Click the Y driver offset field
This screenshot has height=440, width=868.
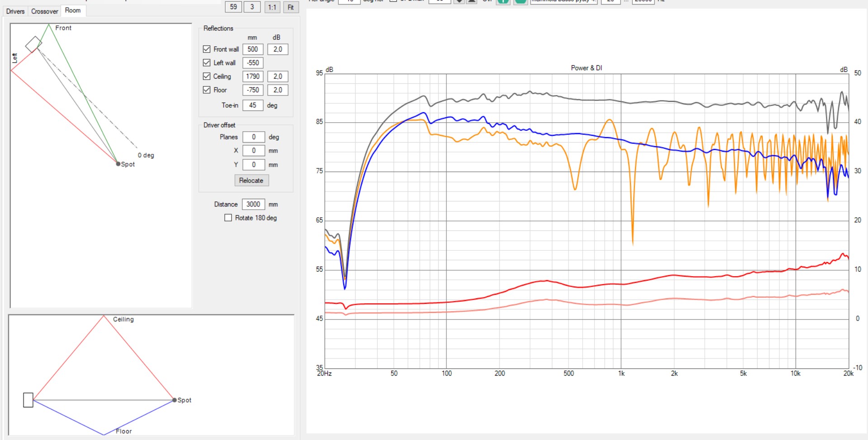point(254,164)
